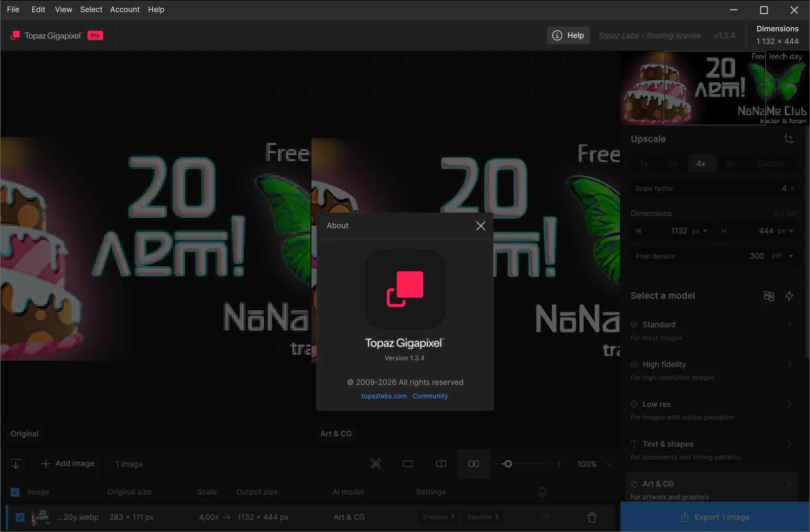This screenshot has width=810, height=532.
Task: Open the Select menu
Action: (x=92, y=10)
